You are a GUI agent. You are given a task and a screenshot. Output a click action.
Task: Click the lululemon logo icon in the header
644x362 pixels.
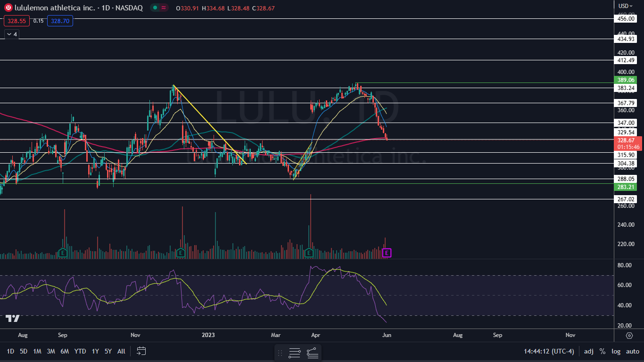tap(8, 8)
